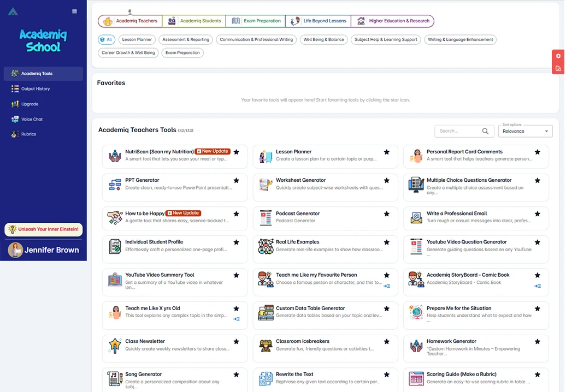This screenshot has height=392, width=566.
Task: Toggle favorite star on Class Newsletter
Action: pyautogui.click(x=237, y=341)
